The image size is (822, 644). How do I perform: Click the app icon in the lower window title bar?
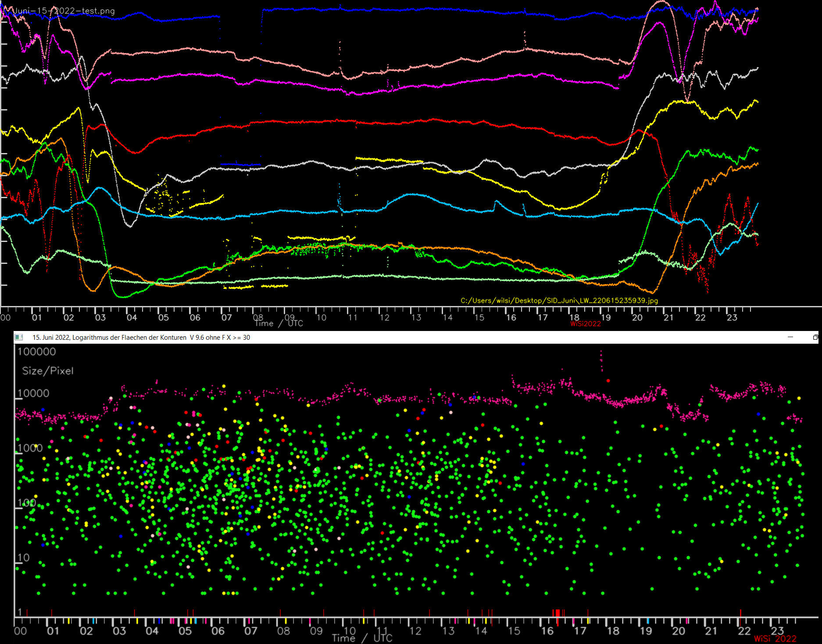click(19, 337)
